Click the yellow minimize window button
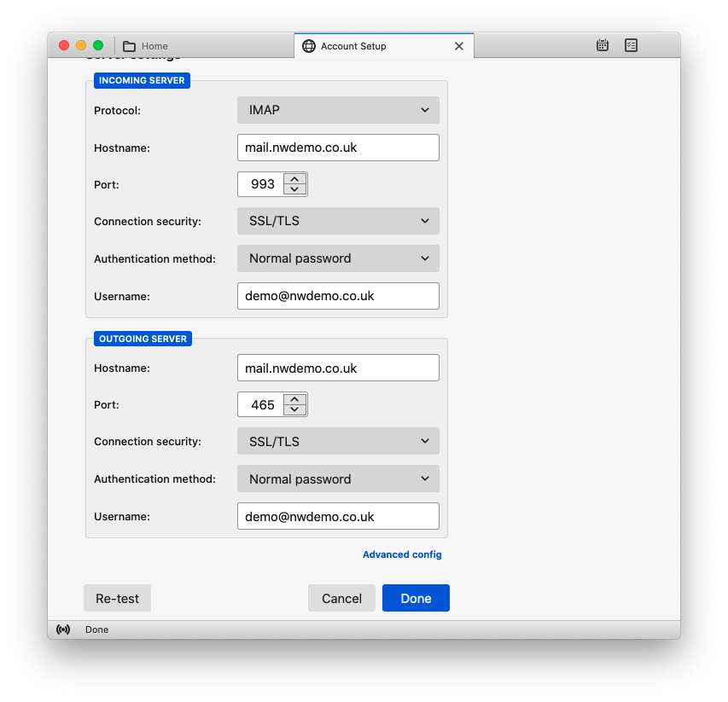 click(81, 45)
